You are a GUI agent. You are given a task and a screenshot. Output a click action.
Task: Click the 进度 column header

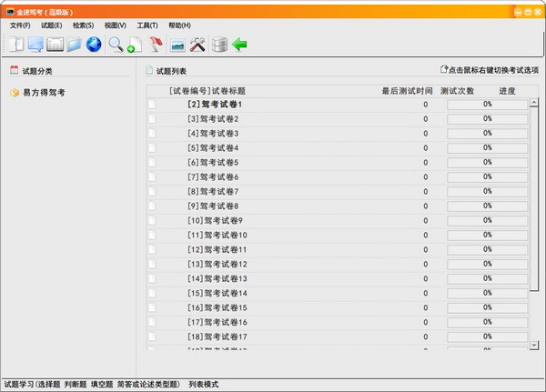(x=507, y=91)
